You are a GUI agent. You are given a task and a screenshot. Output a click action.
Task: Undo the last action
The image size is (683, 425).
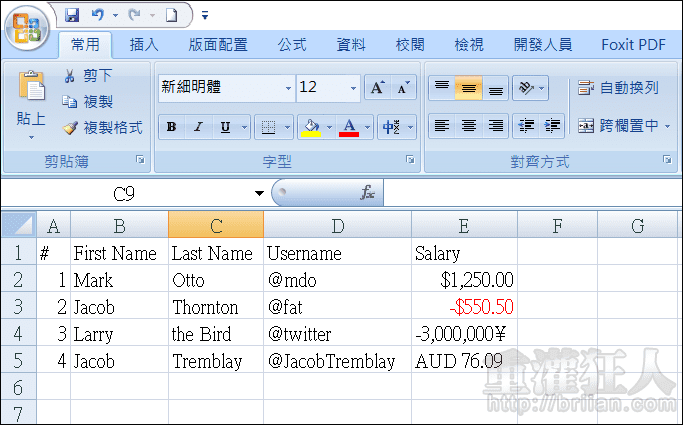pos(98,15)
